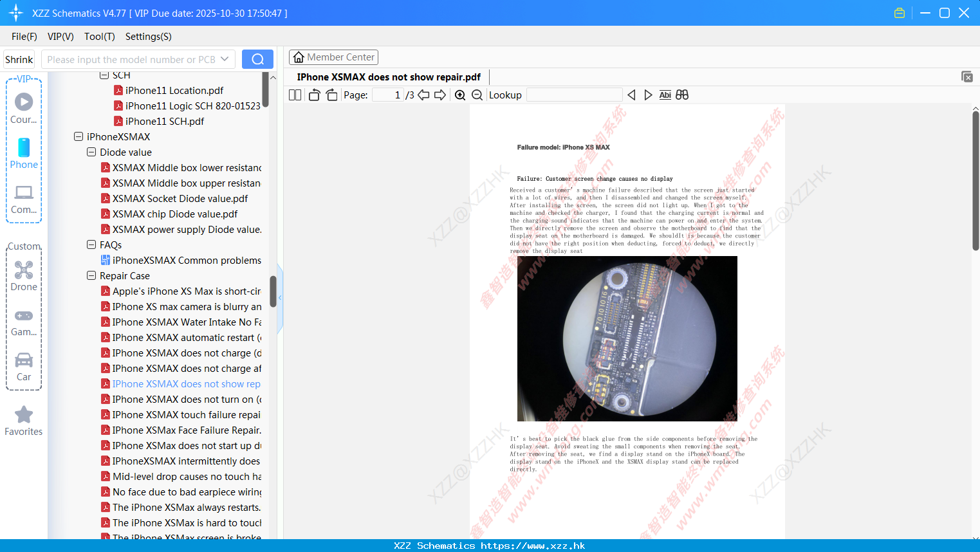Open the Member Center
This screenshot has width=980, height=552.
point(333,57)
